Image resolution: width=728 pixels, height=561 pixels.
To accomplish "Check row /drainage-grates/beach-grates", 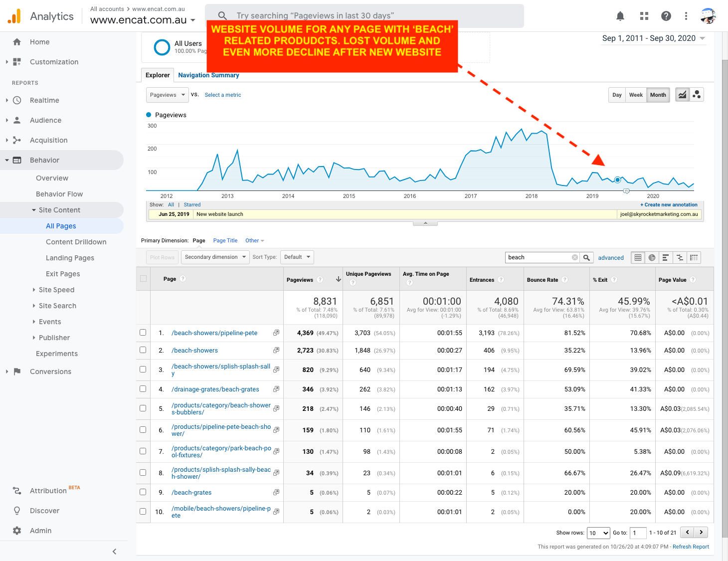I will point(143,388).
